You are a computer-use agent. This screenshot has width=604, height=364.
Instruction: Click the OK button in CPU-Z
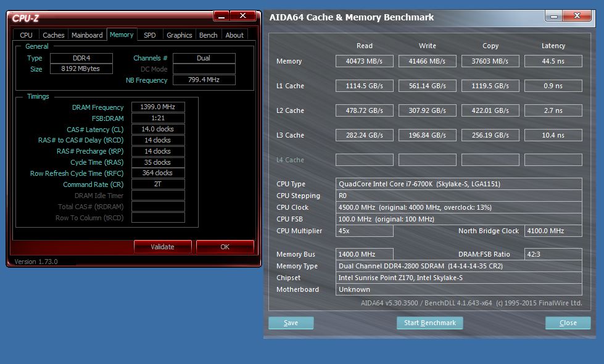pos(225,247)
